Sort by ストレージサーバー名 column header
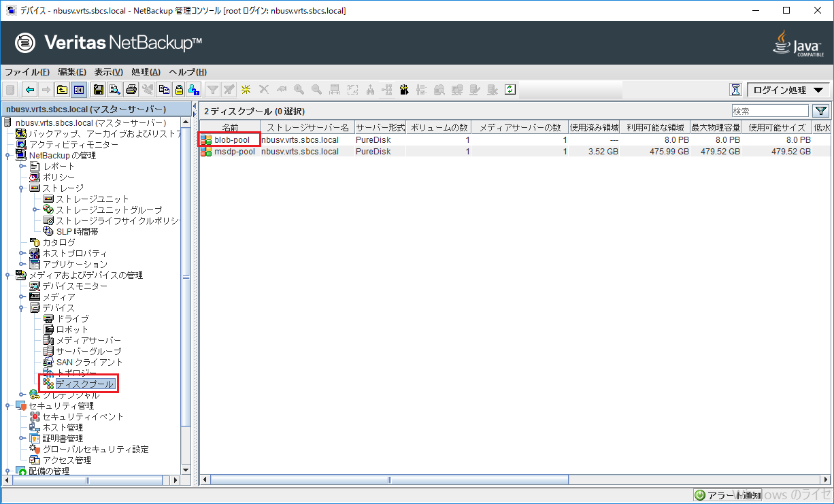Viewport: 834px width, 504px height. pyautogui.click(x=307, y=127)
